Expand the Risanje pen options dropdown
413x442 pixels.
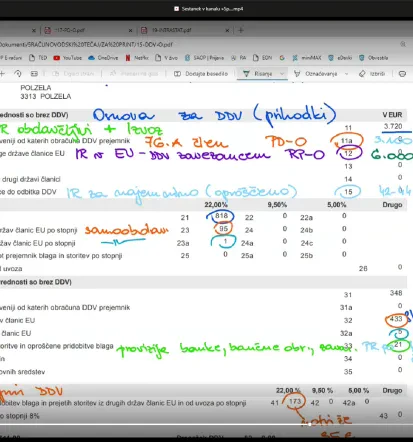click(282, 74)
